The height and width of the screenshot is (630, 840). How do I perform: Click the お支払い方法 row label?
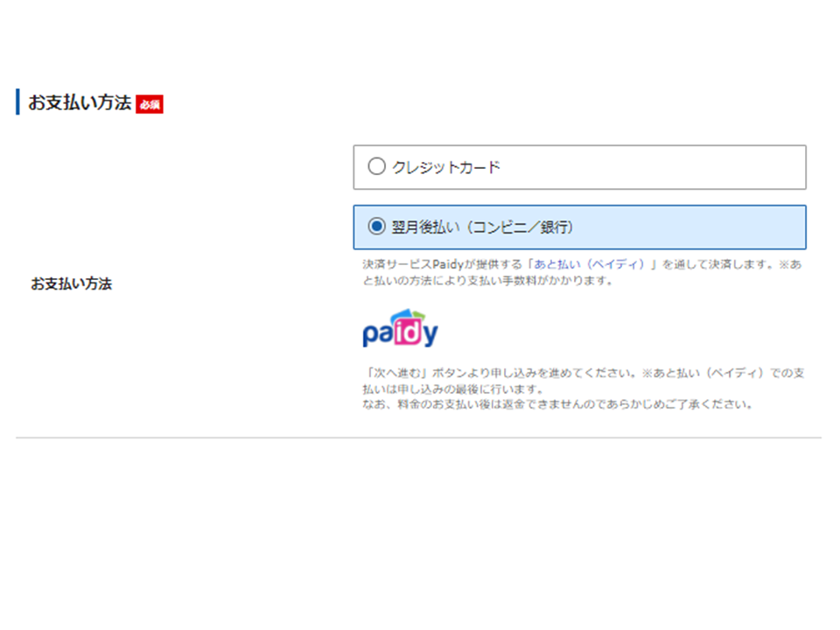tap(71, 283)
